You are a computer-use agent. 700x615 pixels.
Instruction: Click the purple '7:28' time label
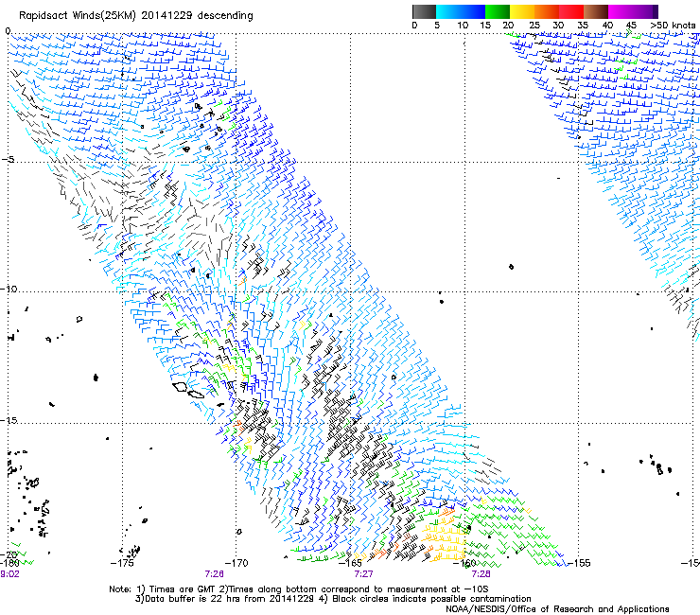pyautogui.click(x=481, y=573)
